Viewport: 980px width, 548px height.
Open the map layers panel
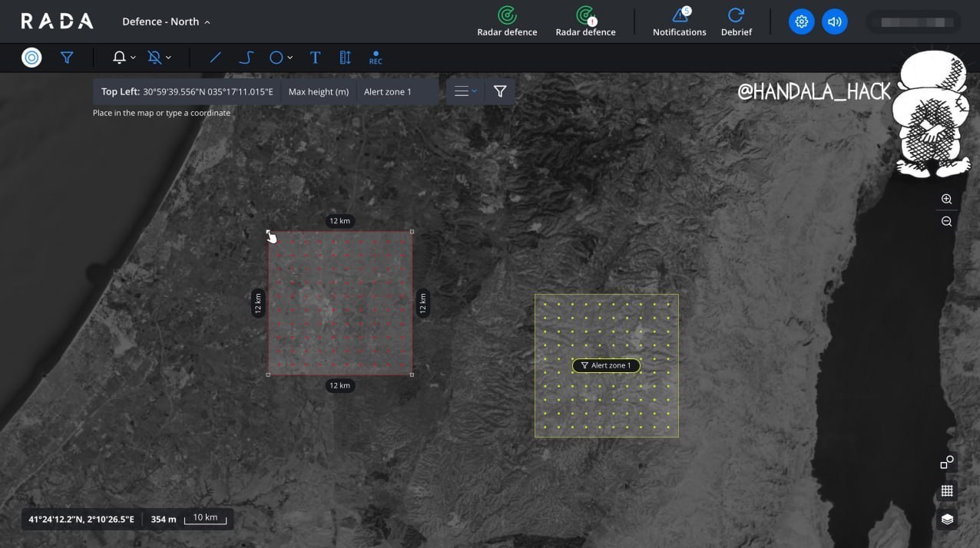[x=947, y=520]
